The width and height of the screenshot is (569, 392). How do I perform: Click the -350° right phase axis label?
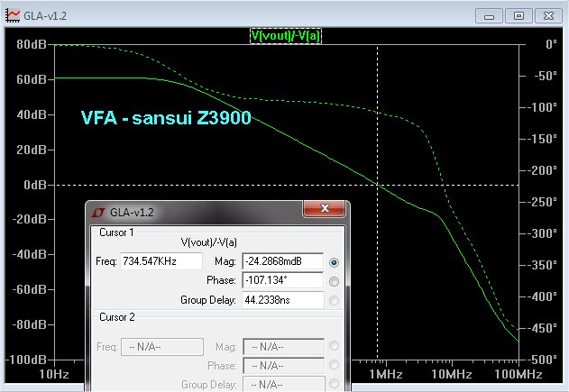pos(542,265)
